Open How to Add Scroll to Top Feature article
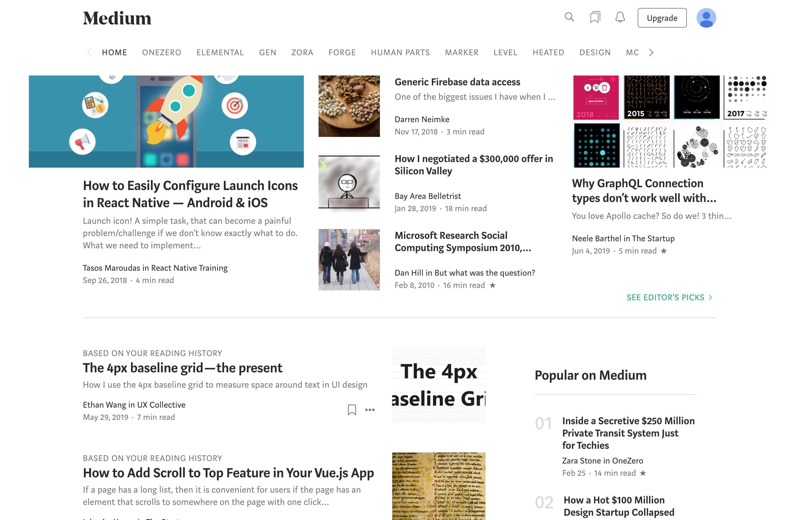812x520 pixels. point(229,473)
